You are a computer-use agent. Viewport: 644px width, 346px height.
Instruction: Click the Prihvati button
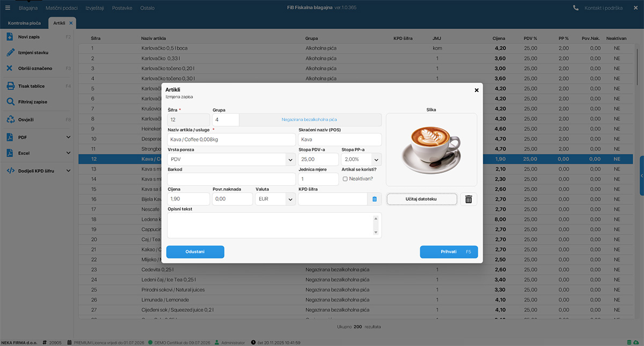(449, 252)
